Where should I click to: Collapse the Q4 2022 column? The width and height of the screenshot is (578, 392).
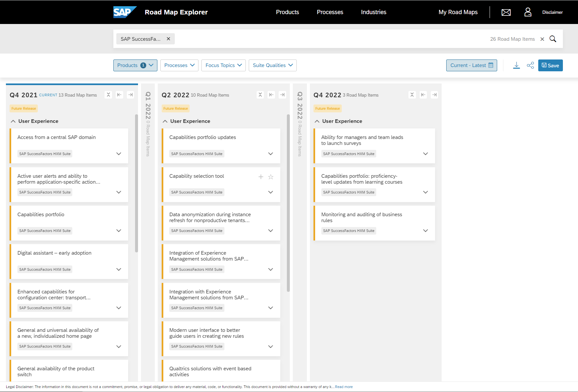coord(412,95)
